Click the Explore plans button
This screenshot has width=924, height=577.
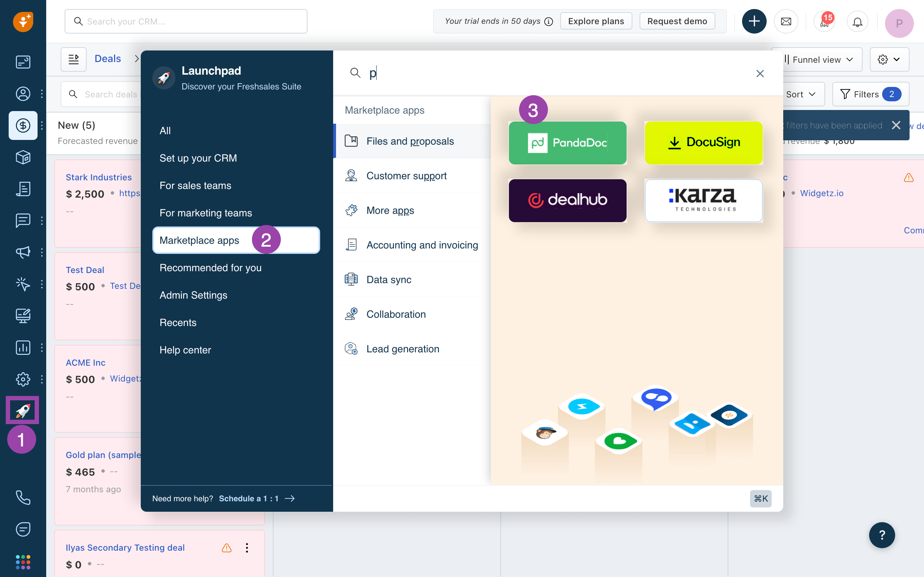[x=596, y=21]
